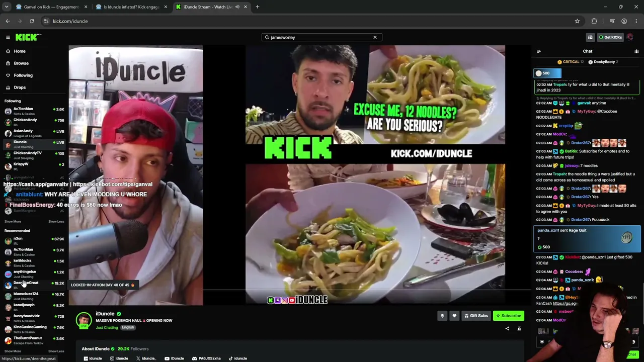Click the Get KICKs button
644x362 pixels.
tap(610, 37)
